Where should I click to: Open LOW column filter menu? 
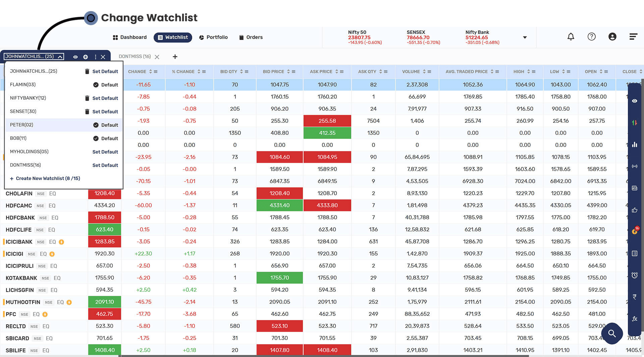(x=569, y=71)
